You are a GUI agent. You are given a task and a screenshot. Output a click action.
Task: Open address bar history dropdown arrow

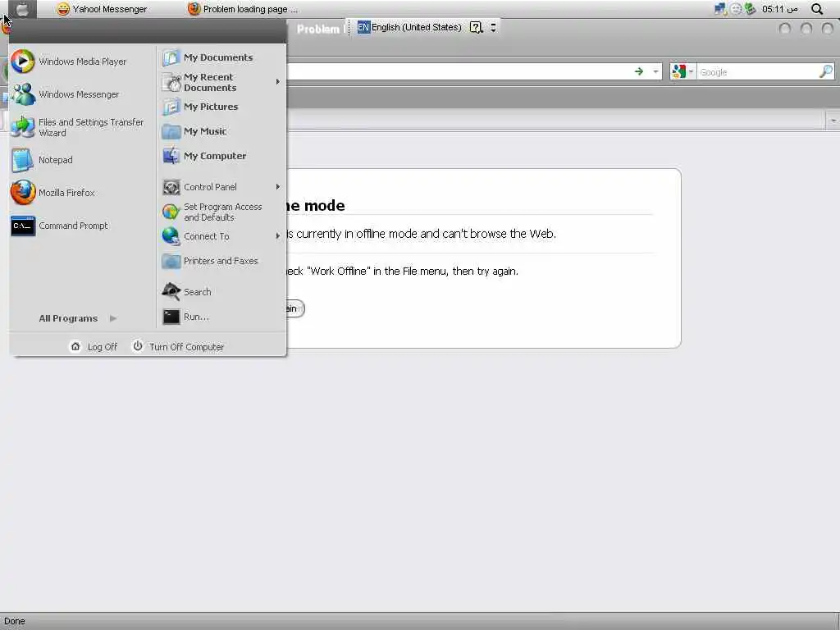[x=655, y=72]
